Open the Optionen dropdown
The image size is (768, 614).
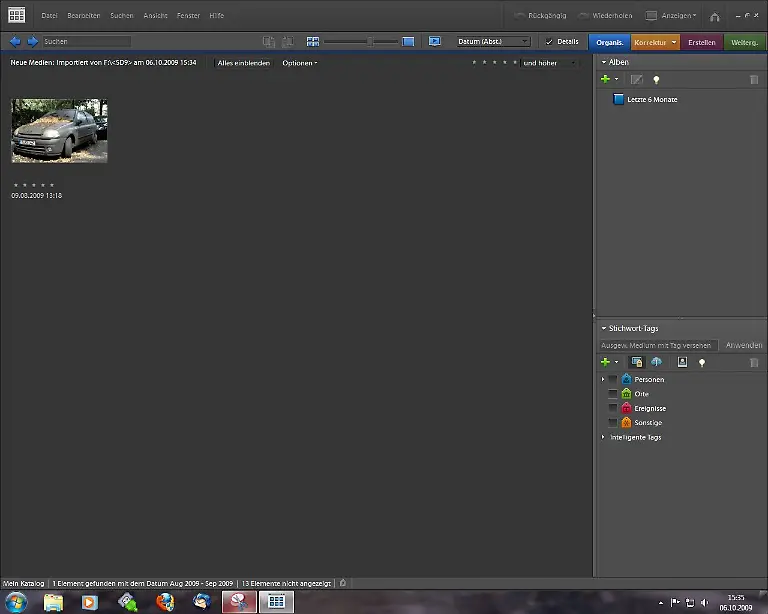tap(299, 63)
